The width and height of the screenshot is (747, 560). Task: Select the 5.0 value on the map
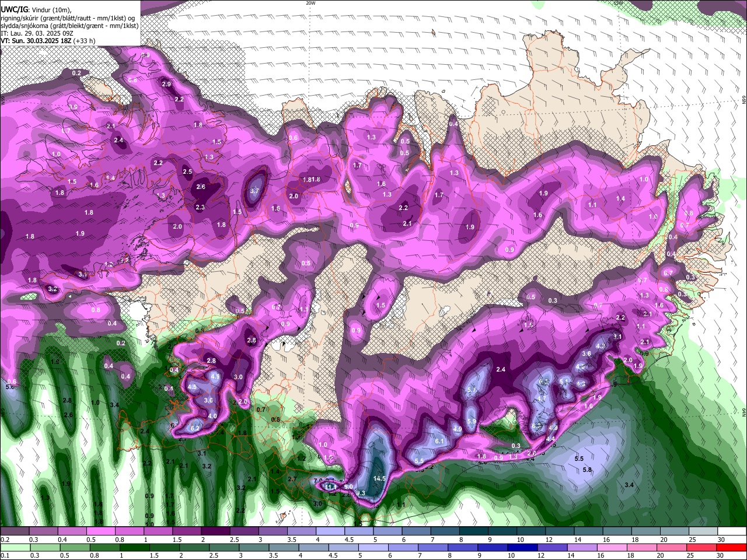pos(348,486)
